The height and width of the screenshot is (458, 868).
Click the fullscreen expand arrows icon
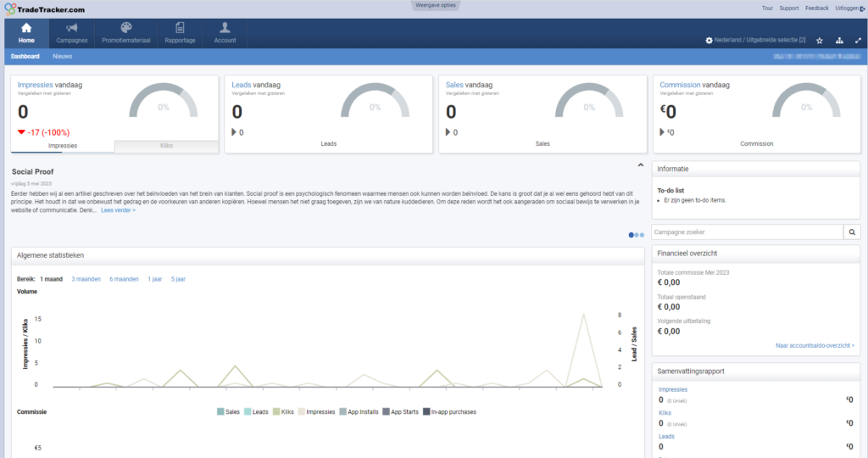[x=858, y=40]
